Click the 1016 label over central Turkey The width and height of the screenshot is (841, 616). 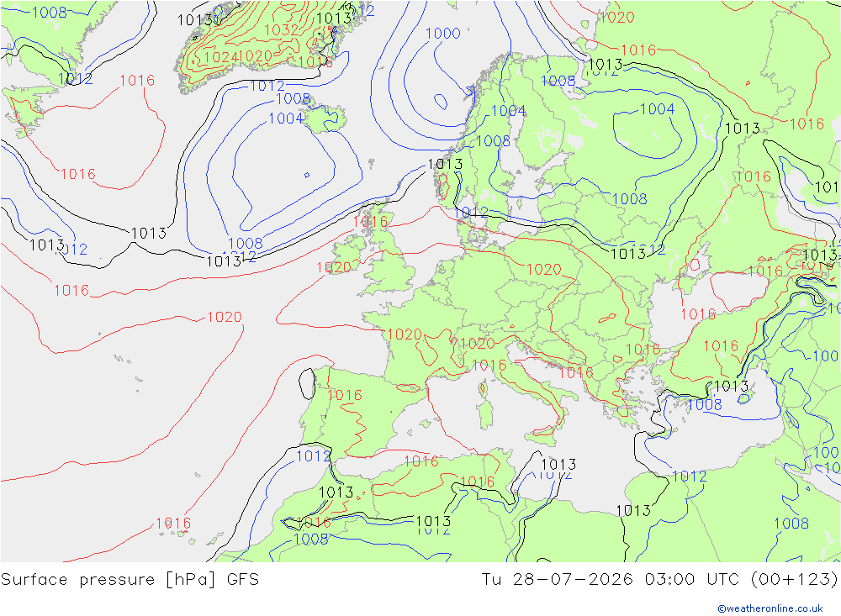[x=721, y=346]
